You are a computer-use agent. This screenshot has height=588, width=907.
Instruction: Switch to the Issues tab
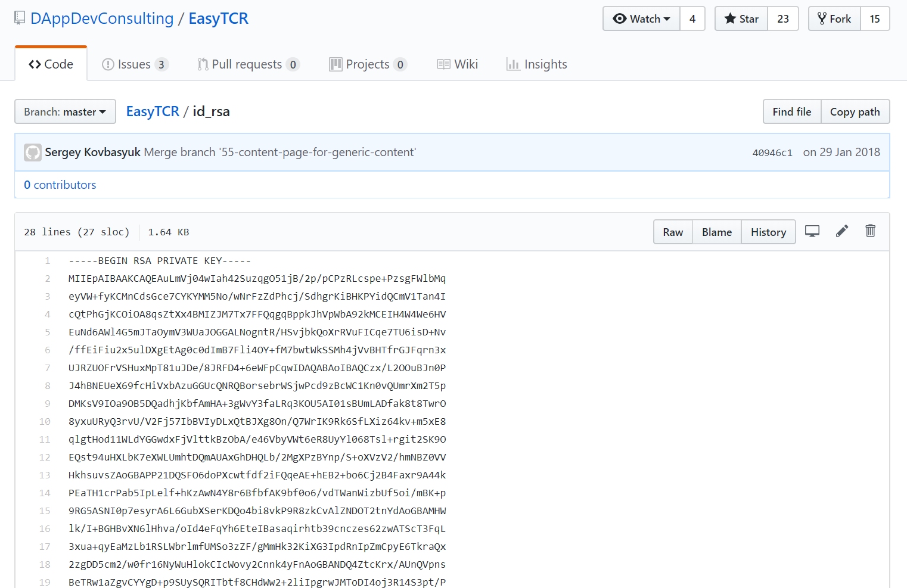(x=135, y=64)
